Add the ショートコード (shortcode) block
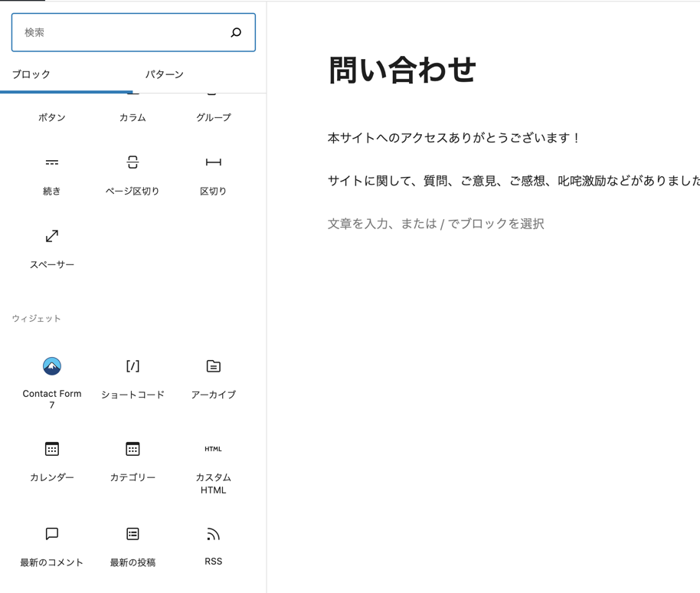This screenshot has height=593, width=700. point(132,378)
